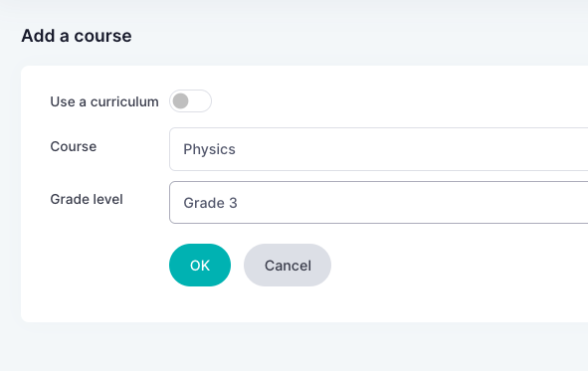Screen dimensions: 588x371
Task: Click the Grade 3 text in the field
Action: coord(210,203)
